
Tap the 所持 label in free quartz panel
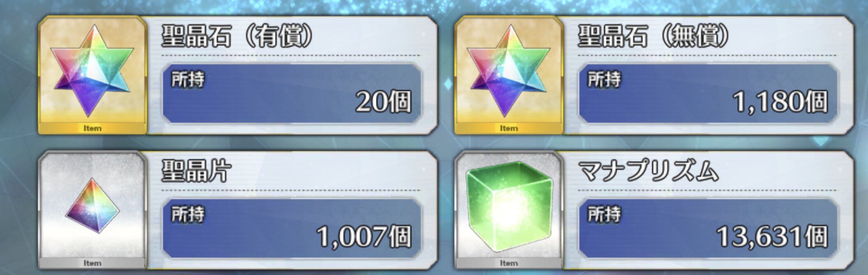pyautogui.click(x=604, y=79)
